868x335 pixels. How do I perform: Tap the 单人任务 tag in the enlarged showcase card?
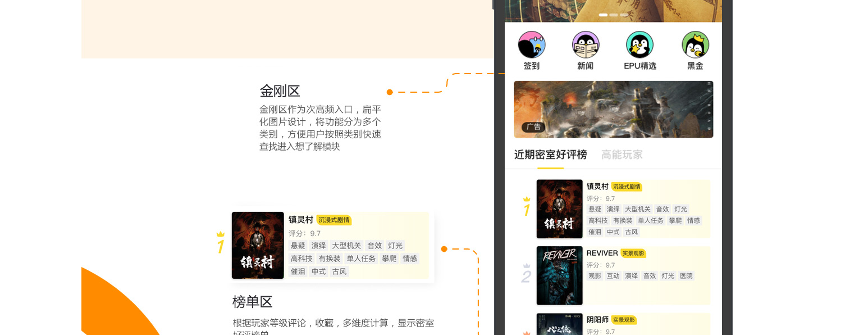coord(361,259)
